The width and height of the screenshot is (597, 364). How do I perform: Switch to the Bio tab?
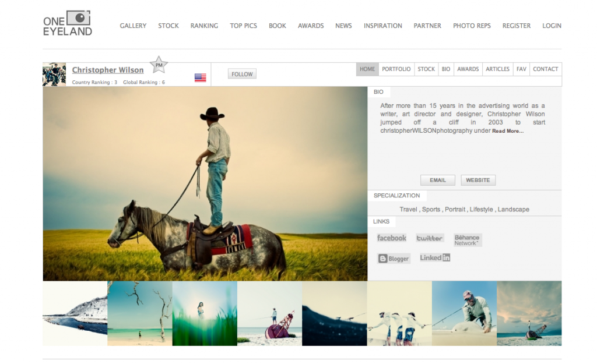click(x=446, y=69)
